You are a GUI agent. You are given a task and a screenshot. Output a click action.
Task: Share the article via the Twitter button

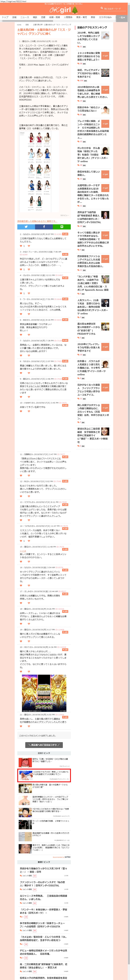point(26,227)
